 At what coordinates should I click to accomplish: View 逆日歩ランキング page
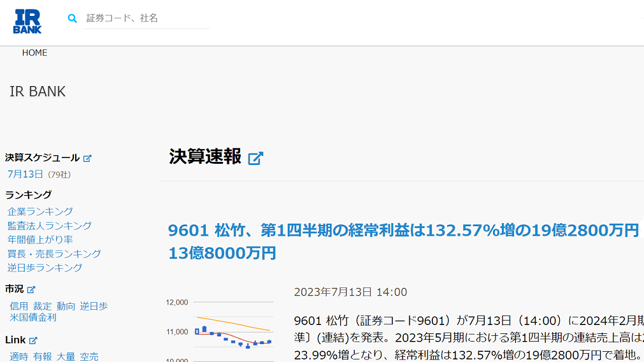coord(45,268)
